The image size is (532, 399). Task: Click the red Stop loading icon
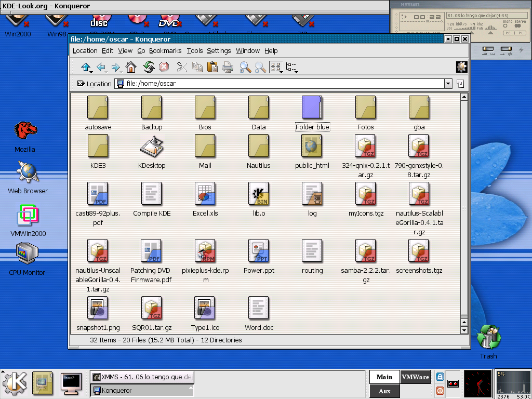[164, 67]
